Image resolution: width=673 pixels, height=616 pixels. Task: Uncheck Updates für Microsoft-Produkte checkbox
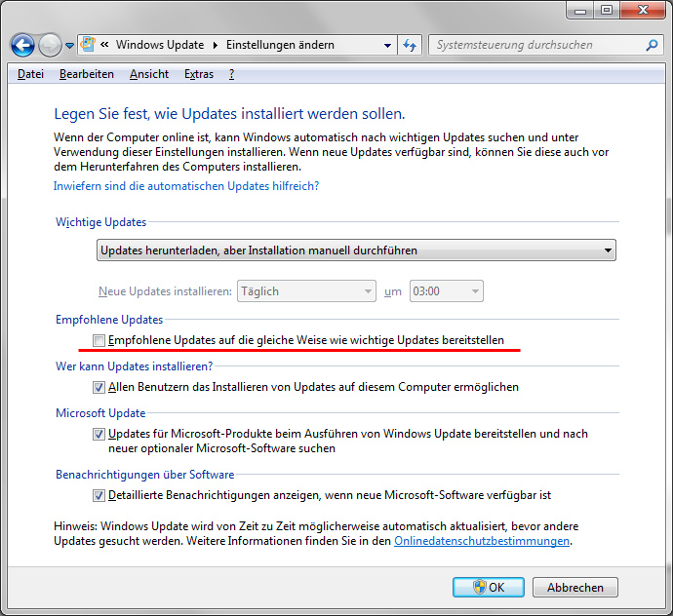[99, 434]
